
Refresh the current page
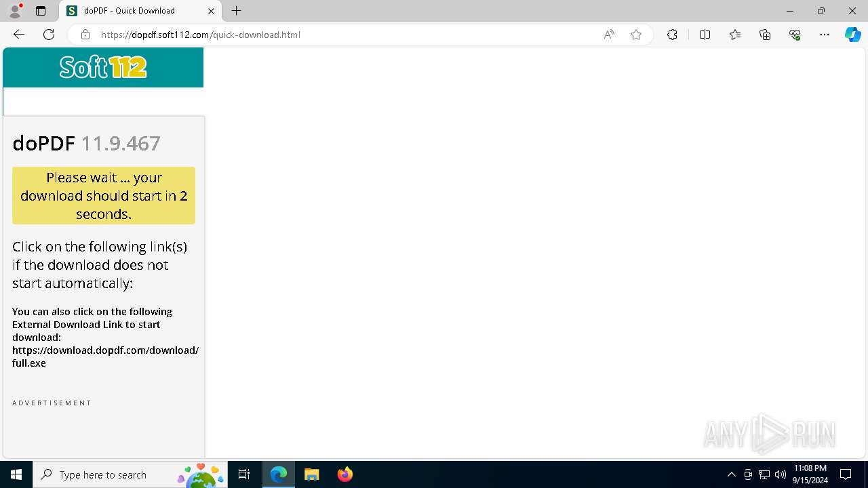coord(49,35)
